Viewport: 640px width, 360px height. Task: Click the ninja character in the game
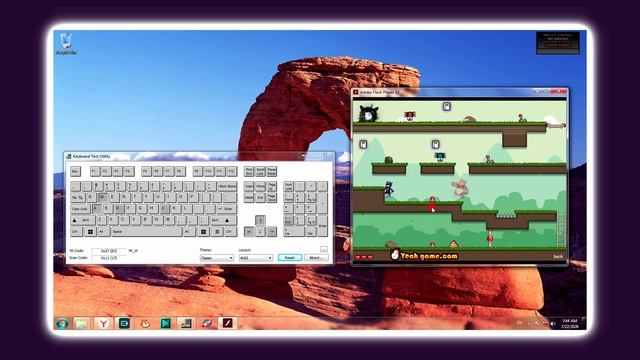[x=389, y=189]
